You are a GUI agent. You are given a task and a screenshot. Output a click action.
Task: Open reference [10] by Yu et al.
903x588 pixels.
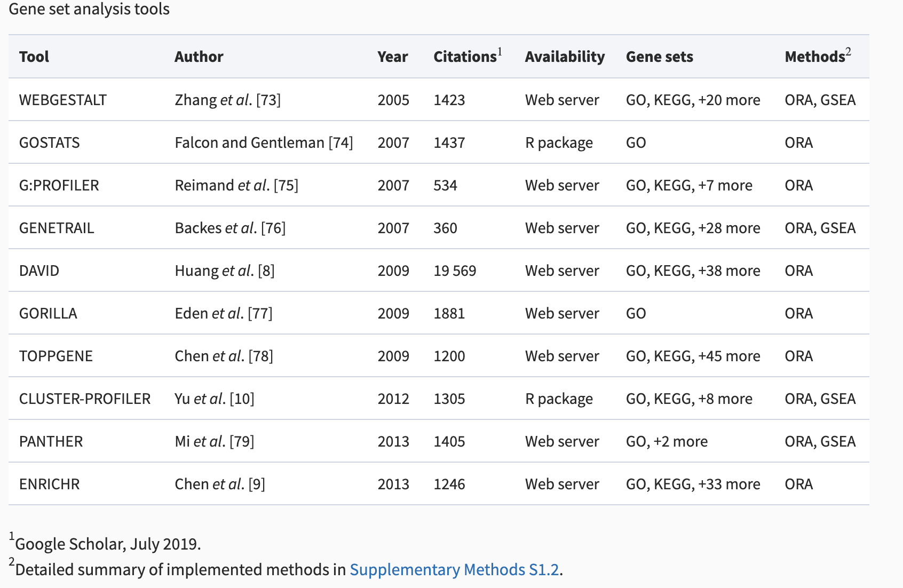point(242,399)
